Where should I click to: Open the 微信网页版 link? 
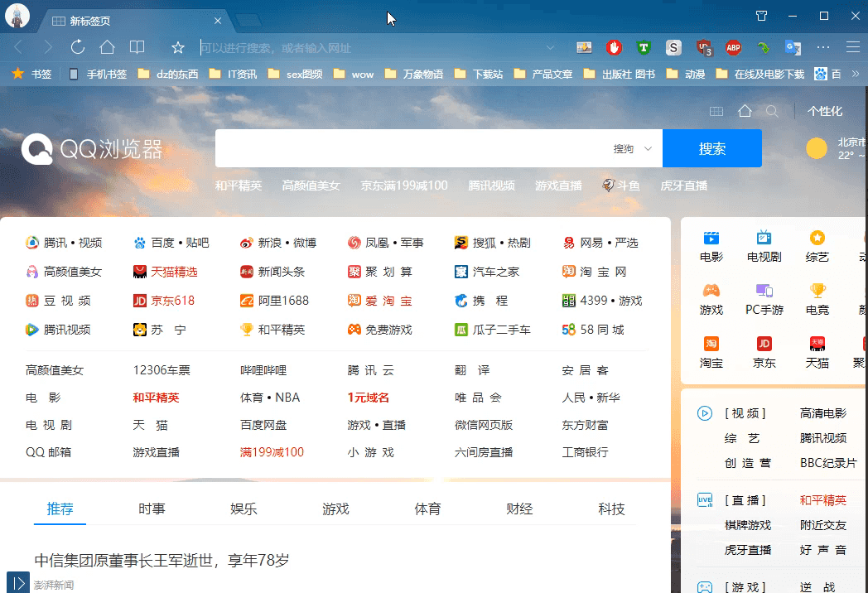click(x=483, y=425)
